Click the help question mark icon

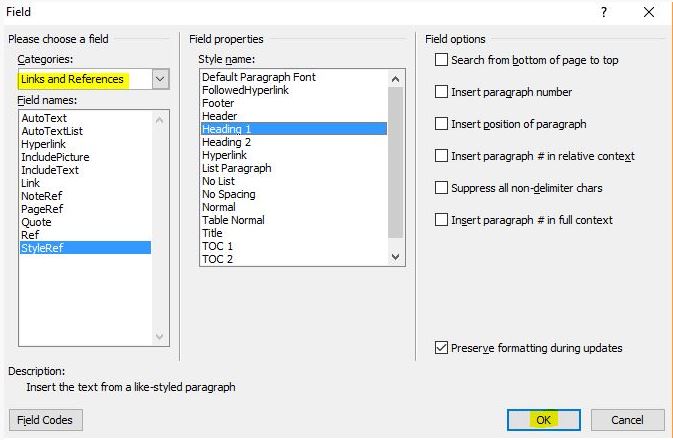[x=604, y=12]
